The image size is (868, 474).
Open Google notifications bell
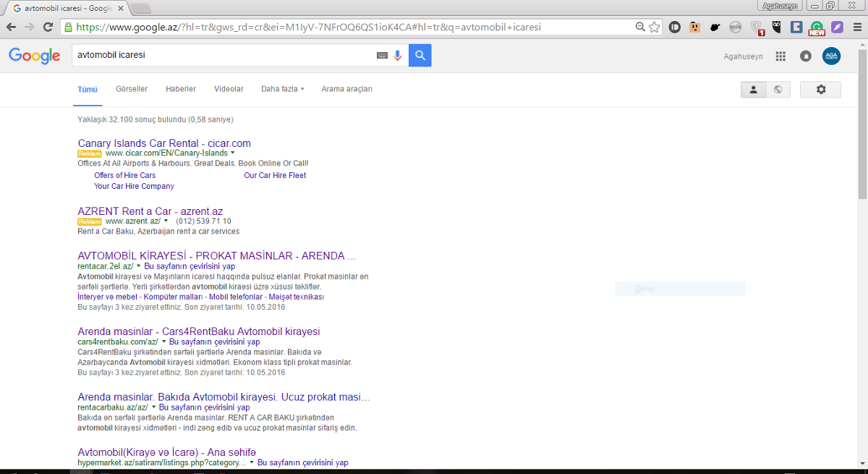(x=806, y=56)
